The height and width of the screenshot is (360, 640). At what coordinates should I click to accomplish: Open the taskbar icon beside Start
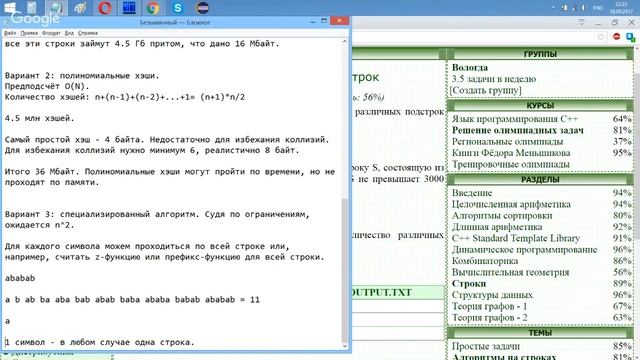coord(32,7)
